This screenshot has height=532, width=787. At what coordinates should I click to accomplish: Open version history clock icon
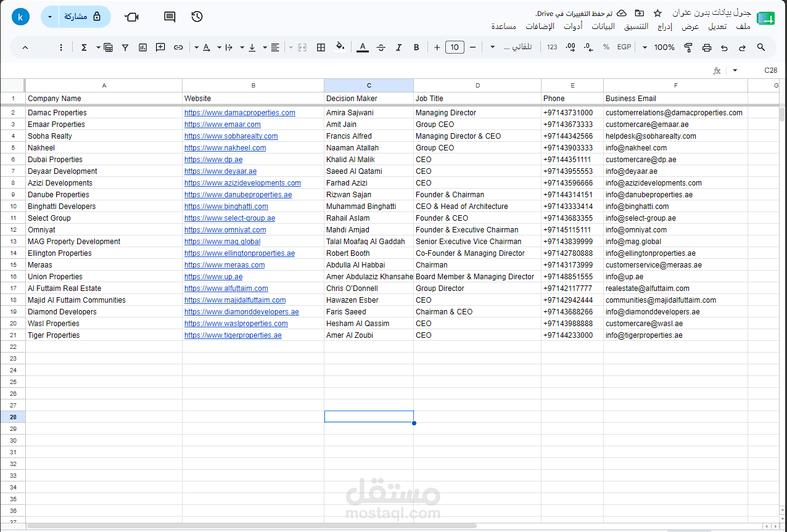tap(197, 17)
